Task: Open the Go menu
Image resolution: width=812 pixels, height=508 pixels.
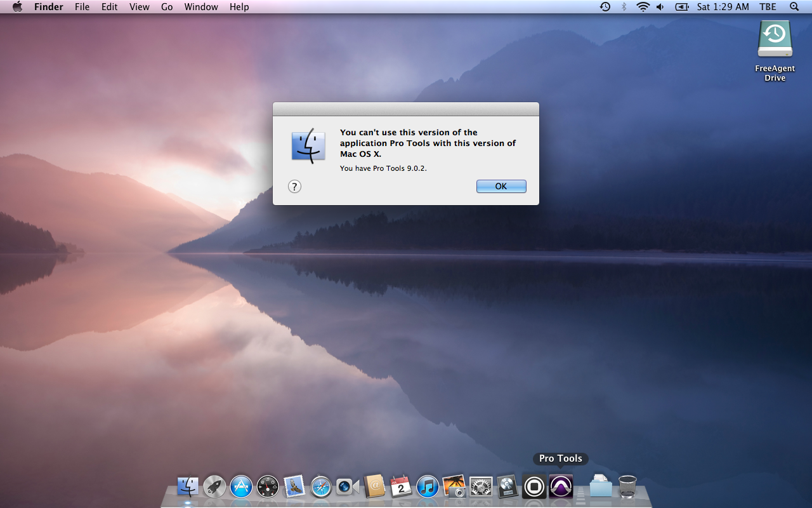Action: pyautogui.click(x=167, y=7)
